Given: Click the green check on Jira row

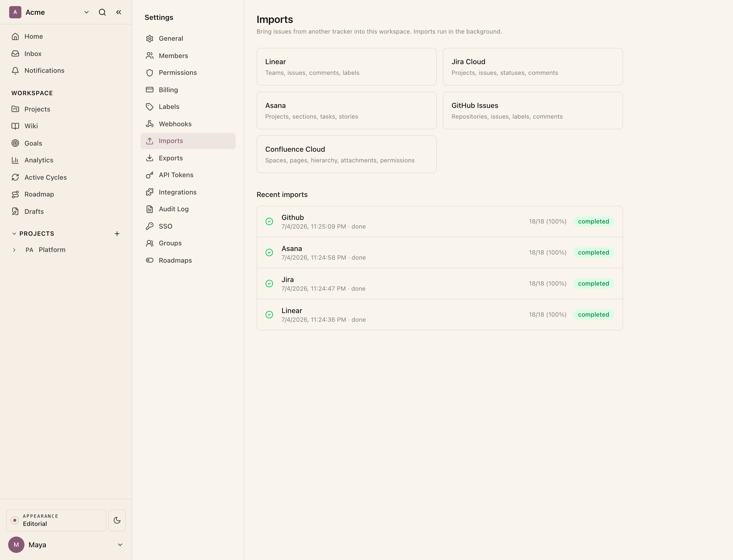Looking at the screenshot, I should click(x=269, y=284).
